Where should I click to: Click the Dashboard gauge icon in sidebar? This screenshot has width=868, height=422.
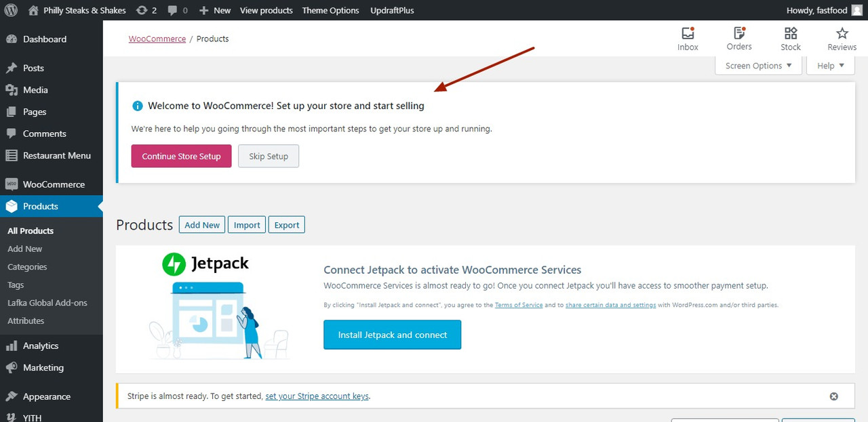(12, 39)
